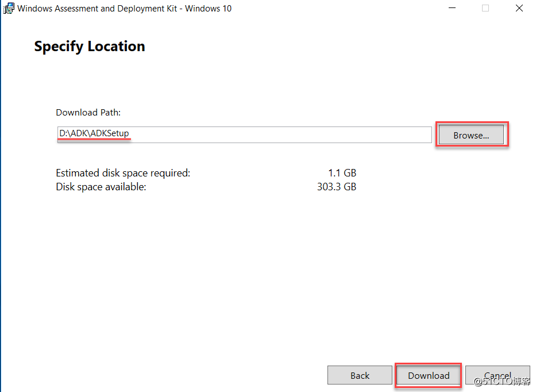Click the Download button
The image size is (536, 392).
tap(429, 375)
